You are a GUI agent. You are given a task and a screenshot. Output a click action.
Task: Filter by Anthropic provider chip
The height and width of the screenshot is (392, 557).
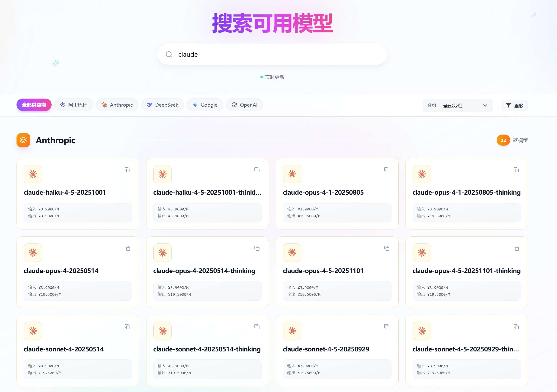(117, 105)
